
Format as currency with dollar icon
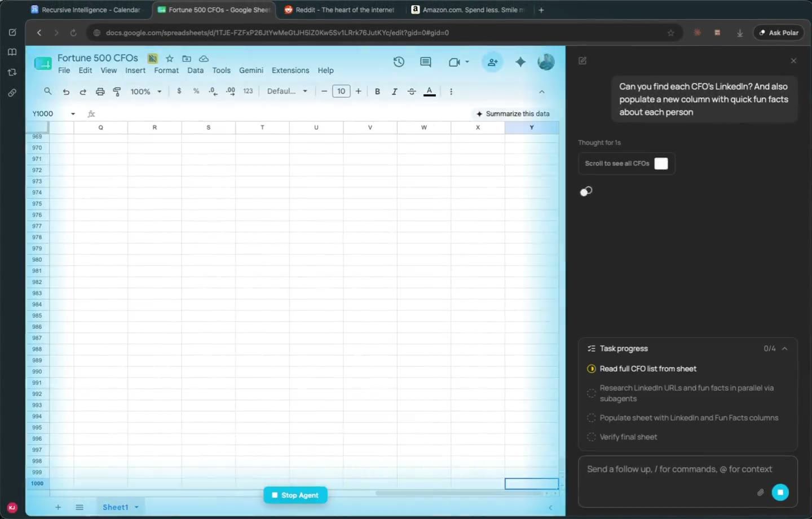179,91
